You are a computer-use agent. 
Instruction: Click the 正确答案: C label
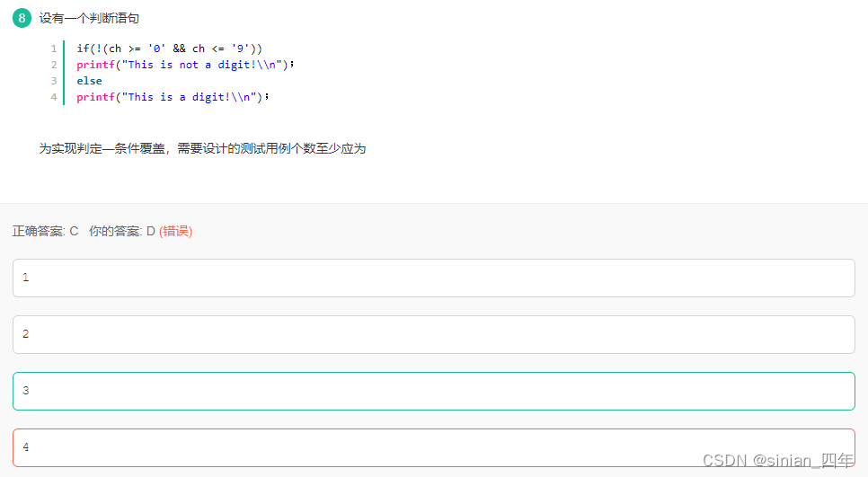(x=46, y=231)
